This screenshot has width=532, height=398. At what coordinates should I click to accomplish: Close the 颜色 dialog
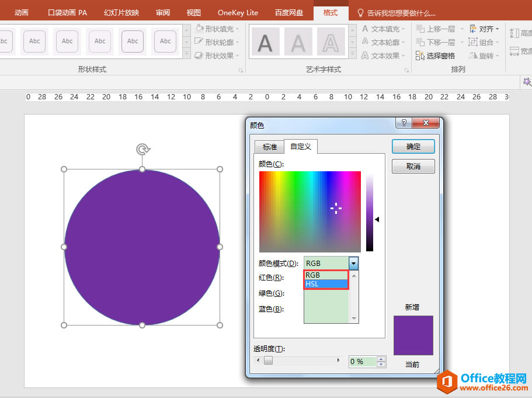point(426,123)
